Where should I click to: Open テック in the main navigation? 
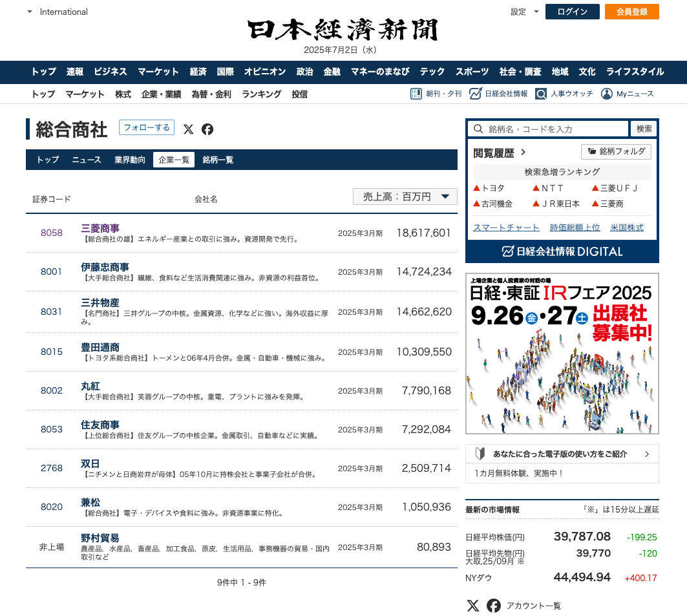pos(432,72)
